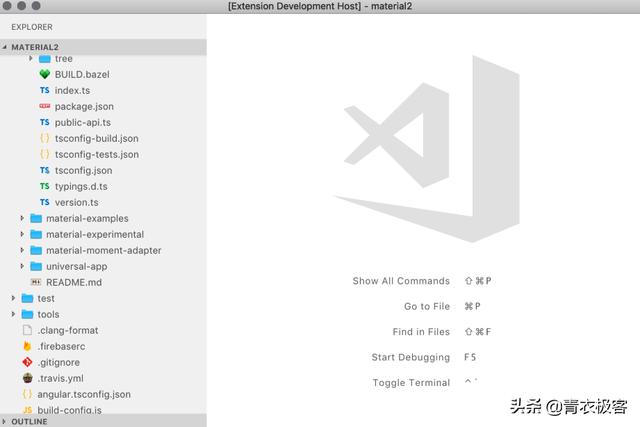Image resolution: width=640 pixels, height=427 pixels.
Task: Expand the tree folder arrow
Action: point(31,58)
